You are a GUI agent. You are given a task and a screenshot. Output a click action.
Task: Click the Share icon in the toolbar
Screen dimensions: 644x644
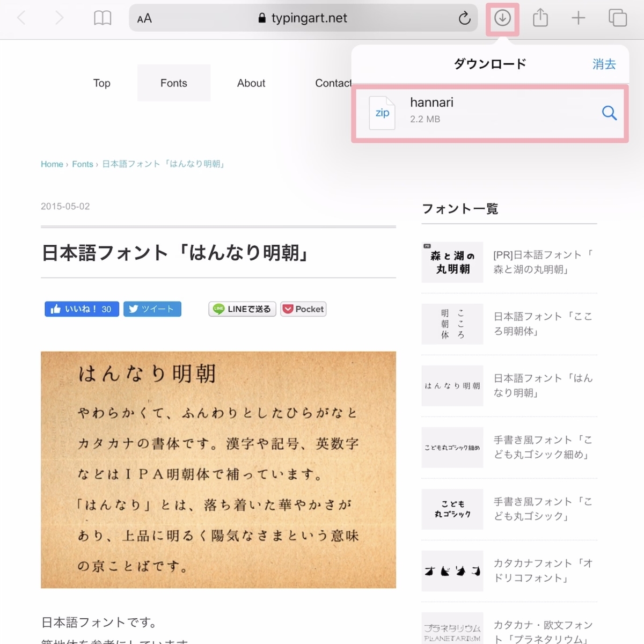(x=540, y=18)
